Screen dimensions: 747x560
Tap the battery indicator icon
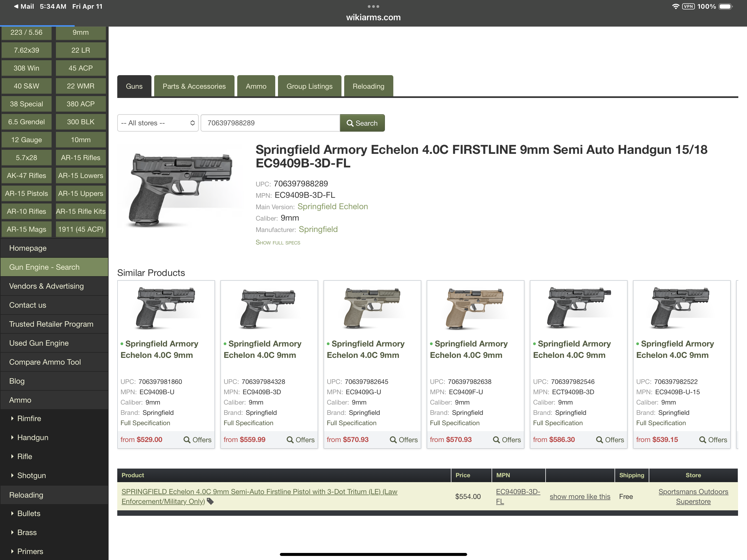click(x=725, y=7)
